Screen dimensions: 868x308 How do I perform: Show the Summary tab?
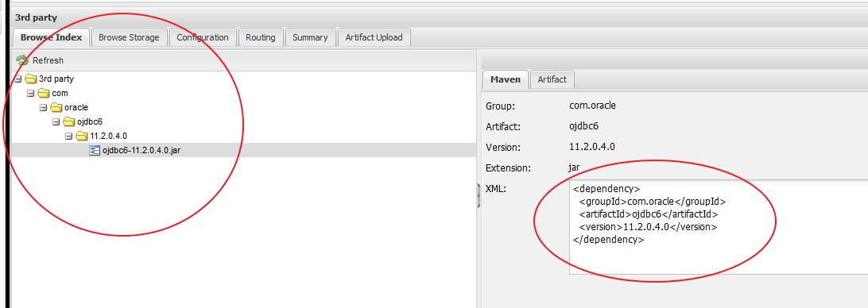(x=310, y=37)
